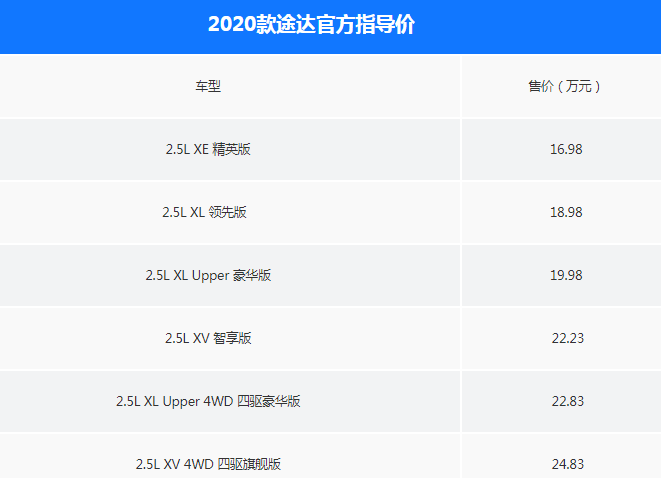
Task: Click the price 18.98
Action: pyautogui.click(x=566, y=212)
